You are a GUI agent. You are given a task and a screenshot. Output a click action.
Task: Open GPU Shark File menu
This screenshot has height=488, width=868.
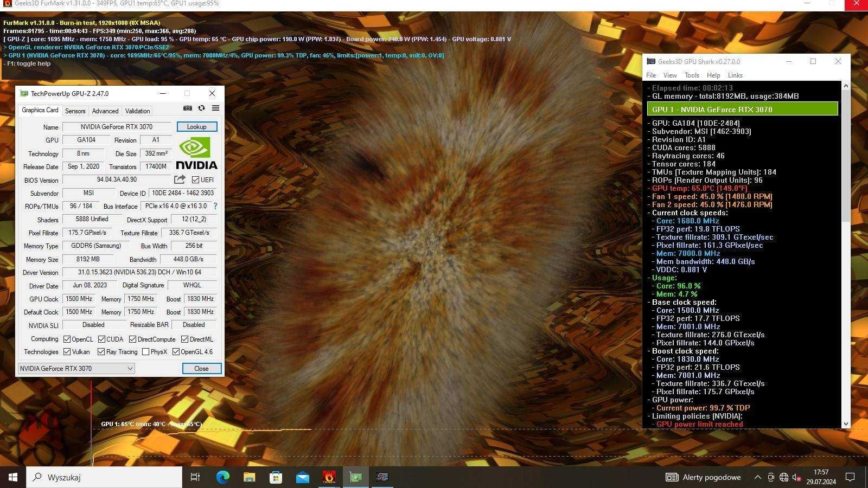(x=651, y=75)
